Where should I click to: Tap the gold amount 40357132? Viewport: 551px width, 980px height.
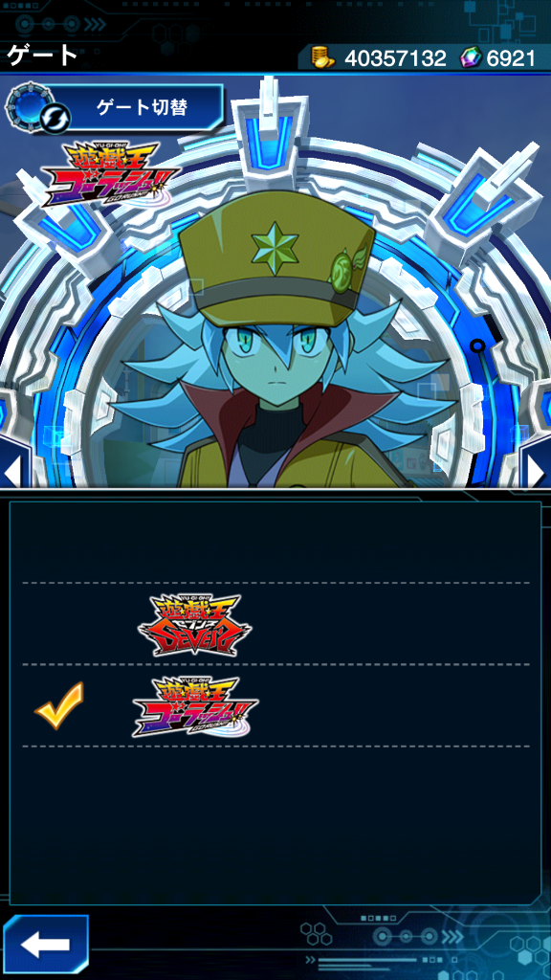[x=395, y=58]
